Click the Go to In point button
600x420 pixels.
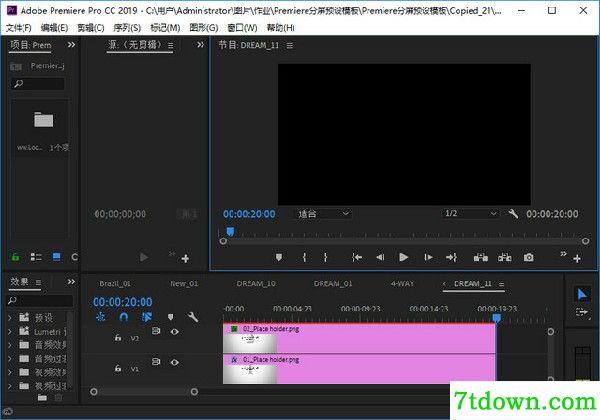[x=357, y=257]
